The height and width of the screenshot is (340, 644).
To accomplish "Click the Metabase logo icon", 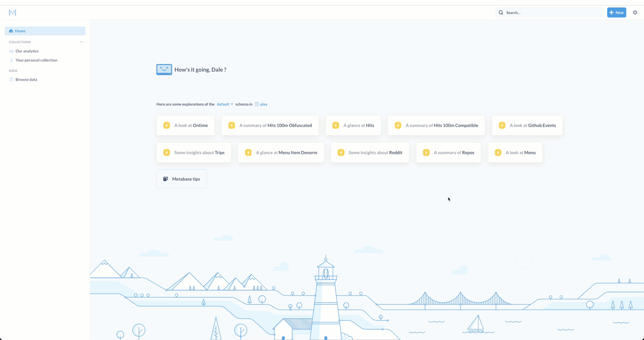I will pyautogui.click(x=13, y=13).
